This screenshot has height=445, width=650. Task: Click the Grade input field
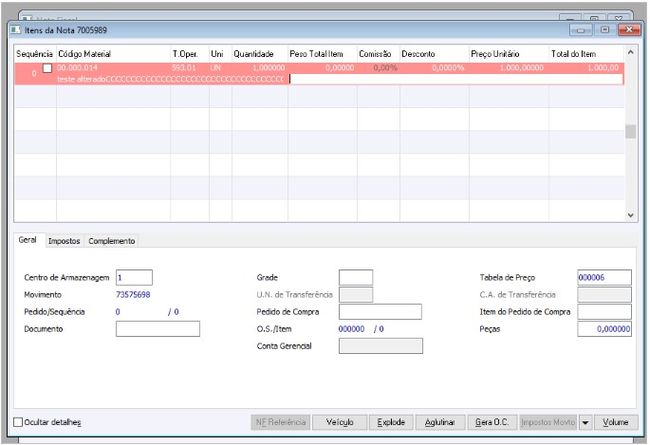(356, 277)
